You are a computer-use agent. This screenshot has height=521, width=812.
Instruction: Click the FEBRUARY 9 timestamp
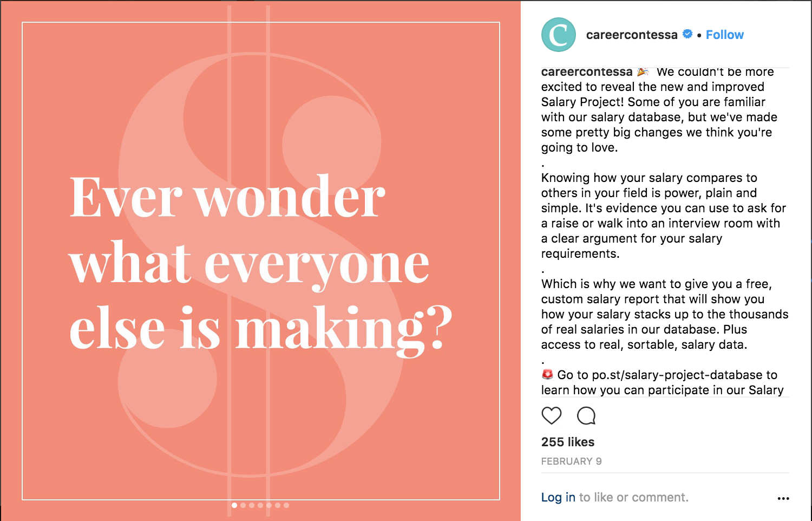point(572,461)
